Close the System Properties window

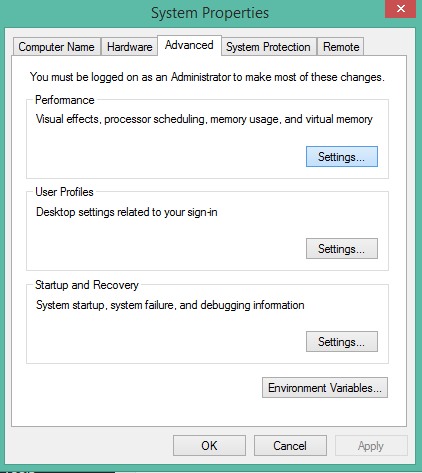click(401, 9)
